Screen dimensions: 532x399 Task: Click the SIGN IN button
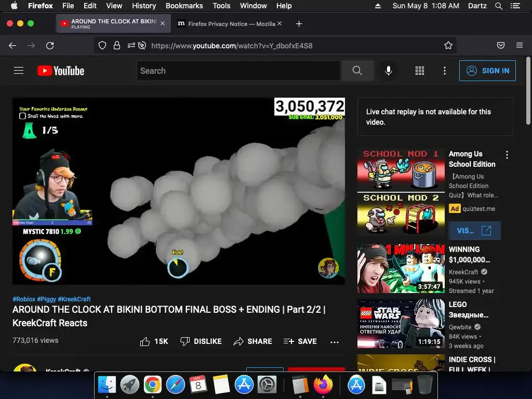[x=487, y=71]
